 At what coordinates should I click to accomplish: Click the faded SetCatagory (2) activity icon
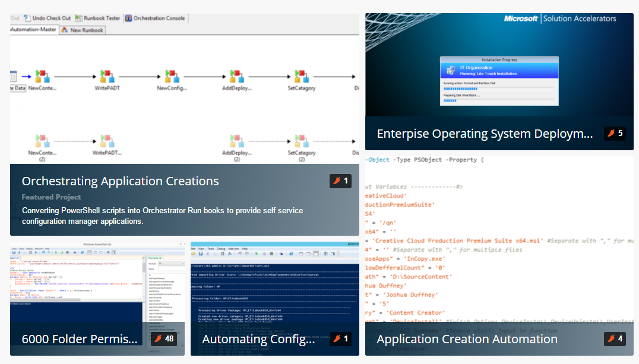[x=302, y=141]
